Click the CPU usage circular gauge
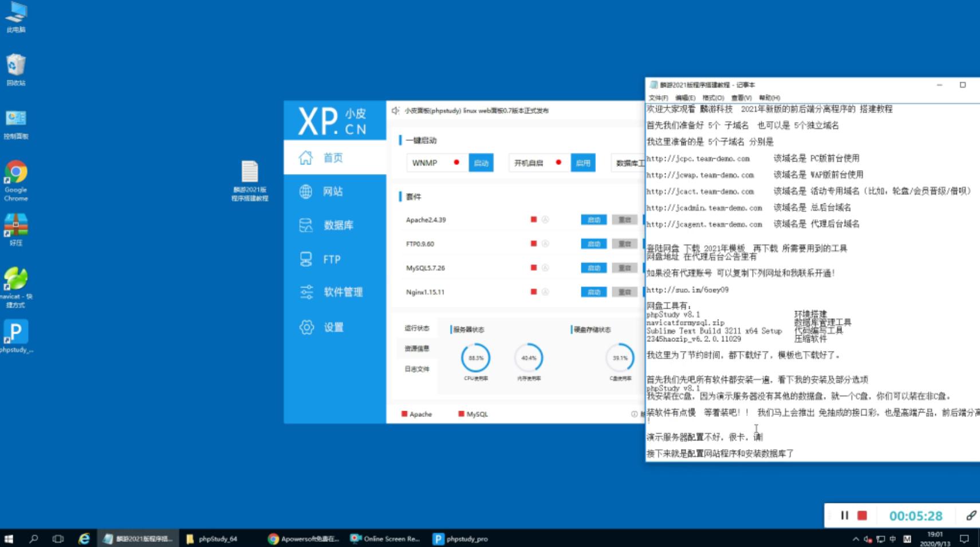 475,358
